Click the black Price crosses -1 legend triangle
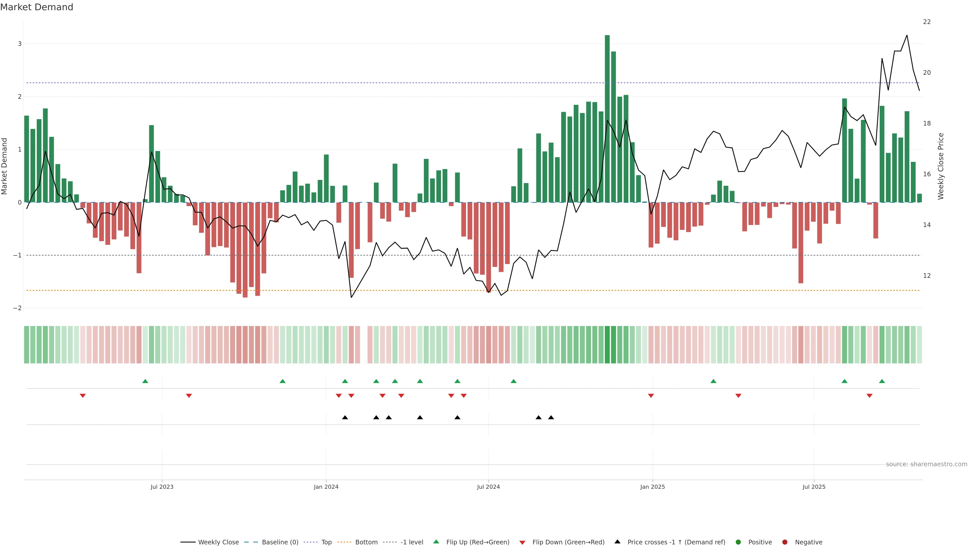 [x=617, y=542]
